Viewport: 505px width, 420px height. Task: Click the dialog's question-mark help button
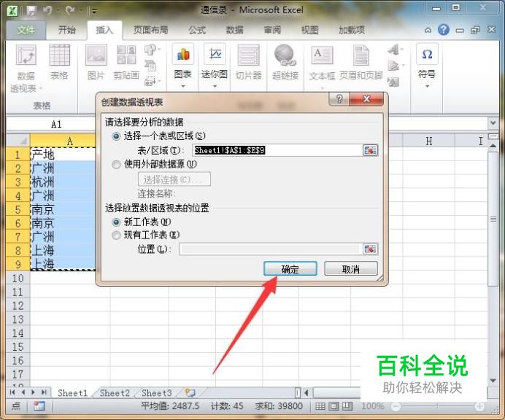[339, 99]
